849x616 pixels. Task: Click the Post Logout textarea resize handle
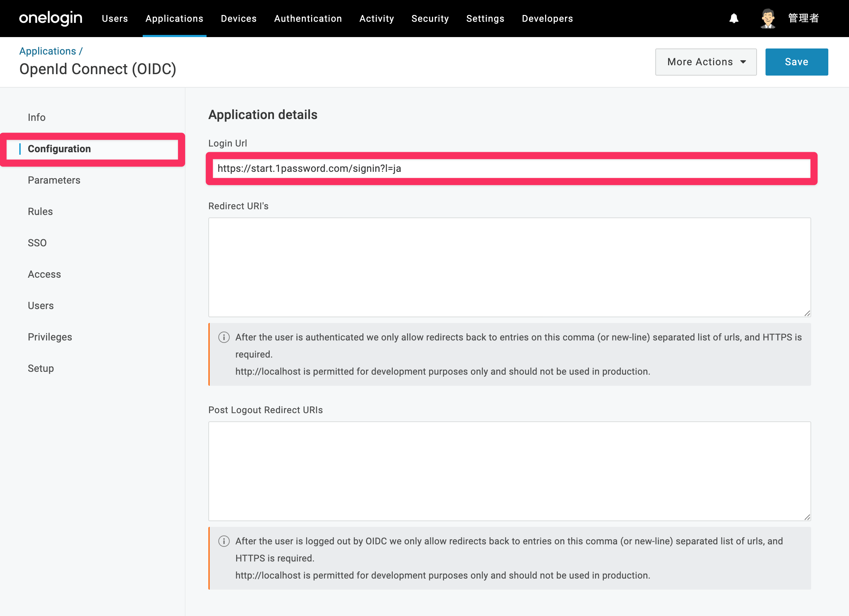click(x=807, y=517)
